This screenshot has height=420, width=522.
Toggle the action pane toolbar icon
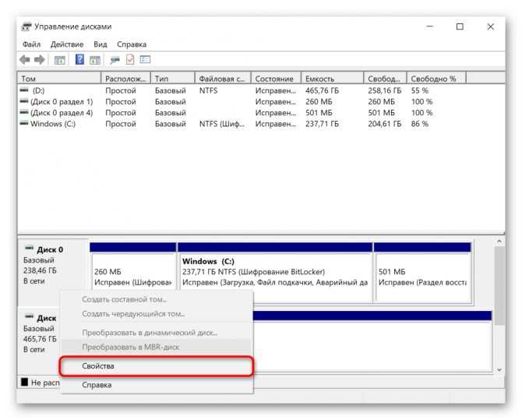pyautogui.click(x=95, y=60)
